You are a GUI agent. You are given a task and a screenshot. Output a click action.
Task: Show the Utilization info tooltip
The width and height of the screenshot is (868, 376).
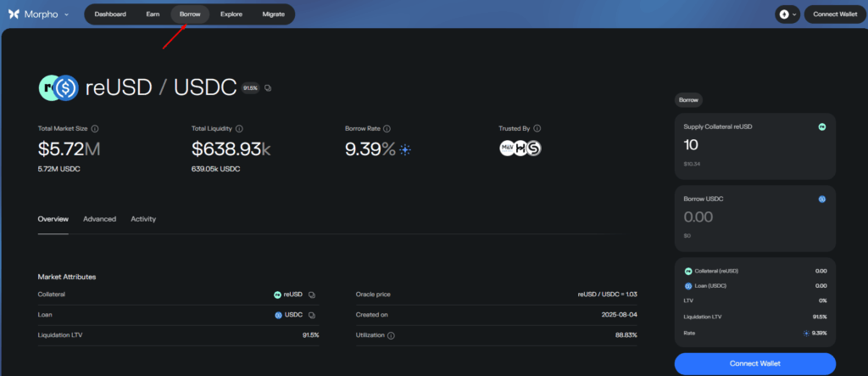click(x=391, y=335)
